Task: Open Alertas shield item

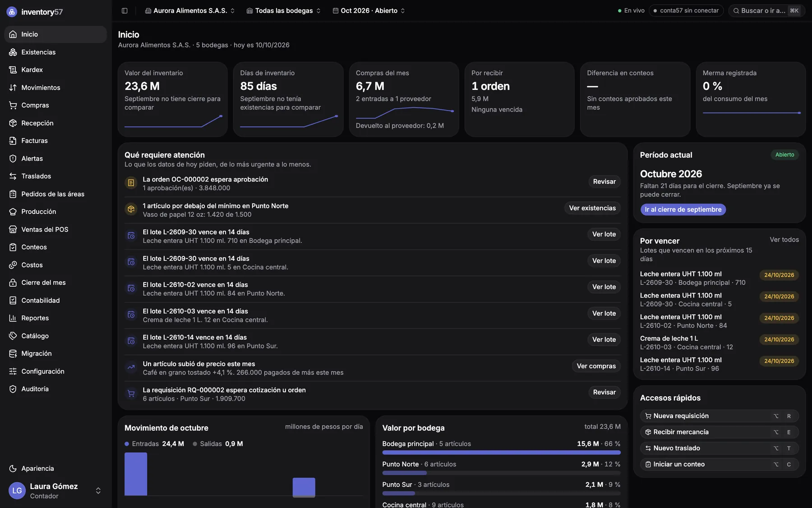Action: coord(55,158)
